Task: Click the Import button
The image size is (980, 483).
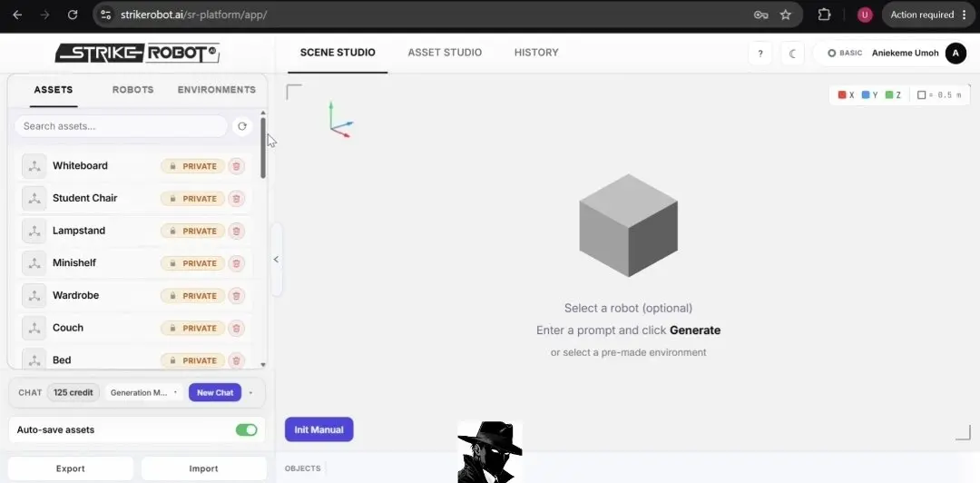Action: coord(204,468)
